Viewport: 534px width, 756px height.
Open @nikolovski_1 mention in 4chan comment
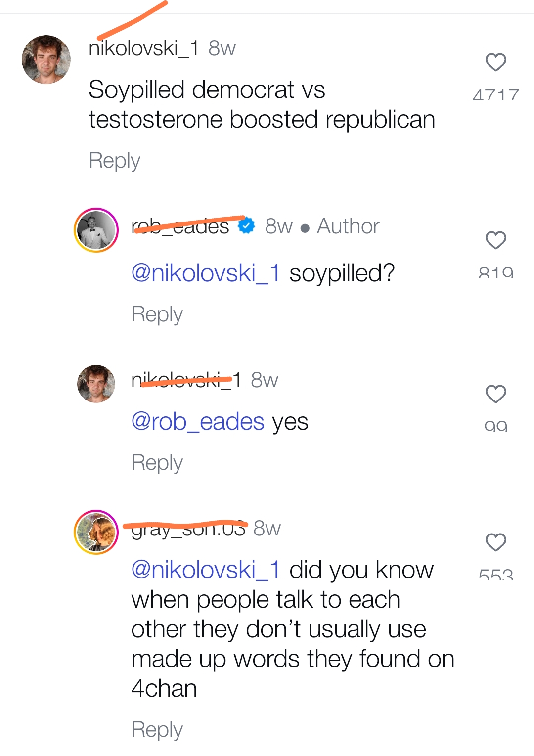point(206,570)
